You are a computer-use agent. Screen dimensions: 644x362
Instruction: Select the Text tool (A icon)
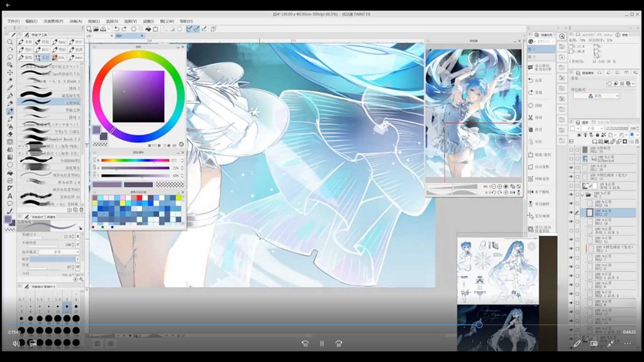10,195
